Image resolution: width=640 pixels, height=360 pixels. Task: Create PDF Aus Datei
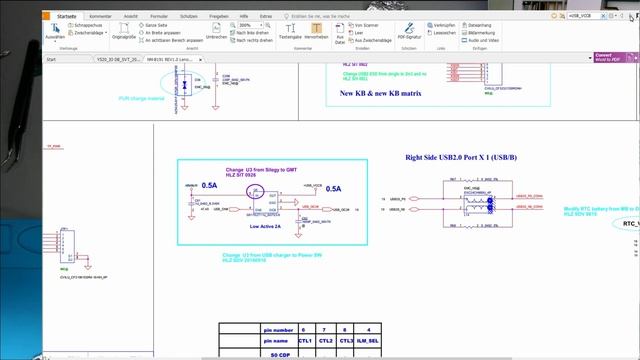[x=340, y=33]
